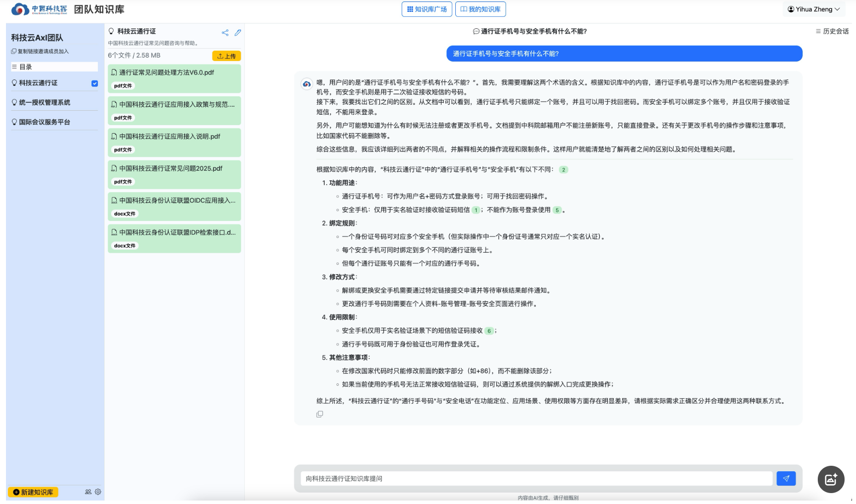Click the 目录 list header
The image size is (856, 504).
pos(54,67)
